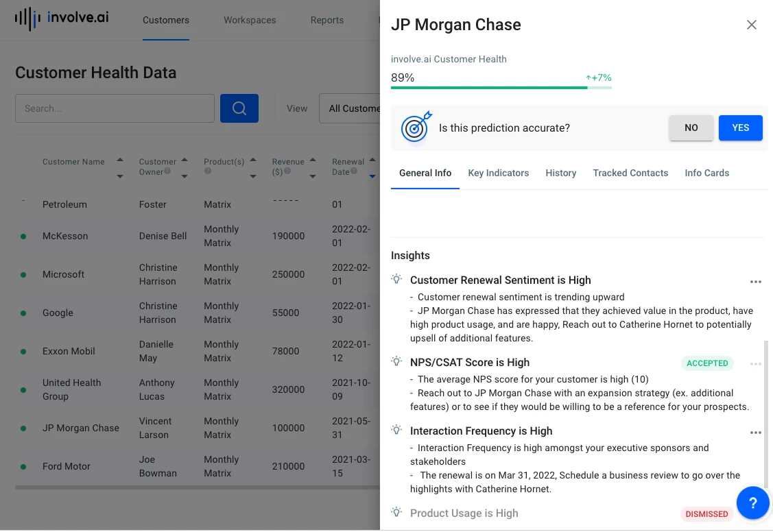This screenshot has height=532, width=773.
Task: Answer NO to prediction accuracy
Action: pos(691,128)
